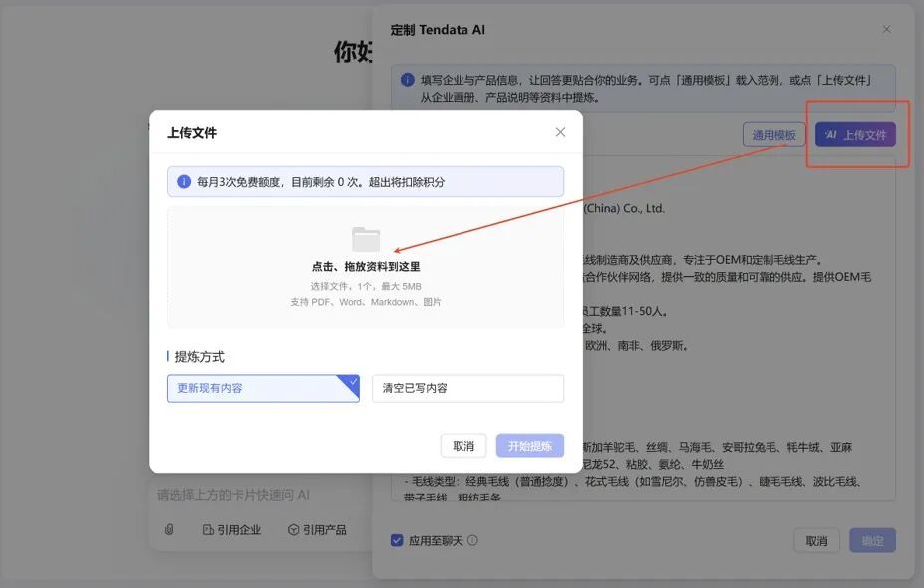Click the info icon in the Tendata panel notice
This screenshot has width=924, height=588.
click(408, 80)
